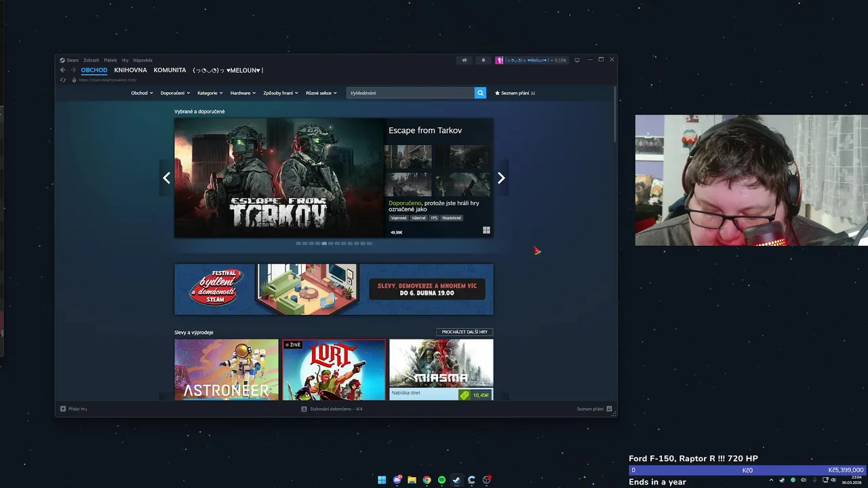Viewport: 868px width, 488px height.
Task: Open the Hry menu
Action: click(125, 60)
